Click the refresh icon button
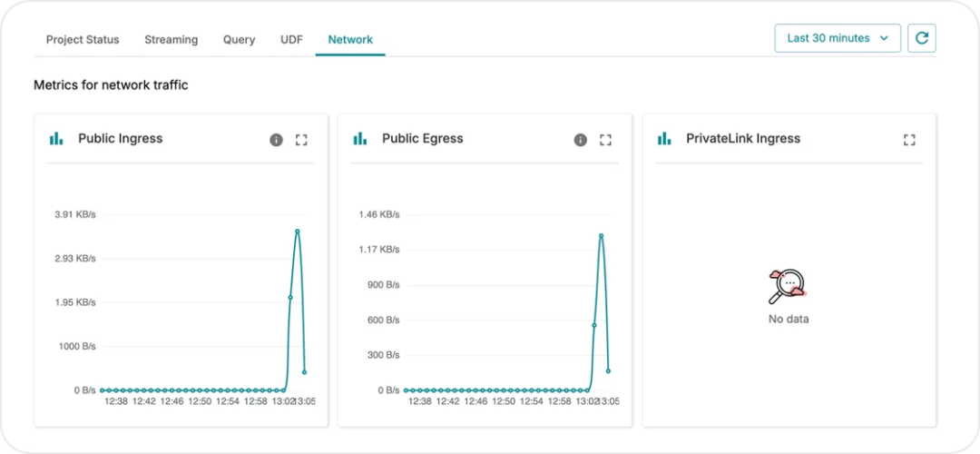Screen dimensions: 980x454 click(x=921, y=38)
